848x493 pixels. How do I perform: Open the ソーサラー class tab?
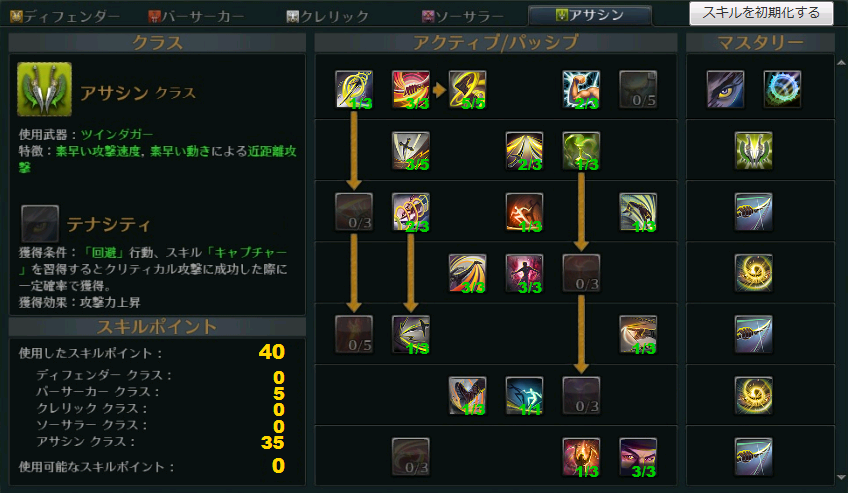463,16
